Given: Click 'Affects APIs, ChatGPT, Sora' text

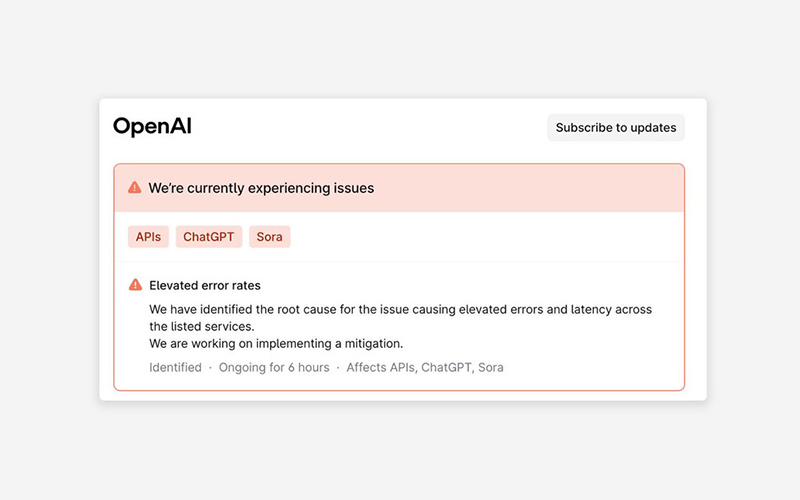Looking at the screenshot, I should point(424,367).
